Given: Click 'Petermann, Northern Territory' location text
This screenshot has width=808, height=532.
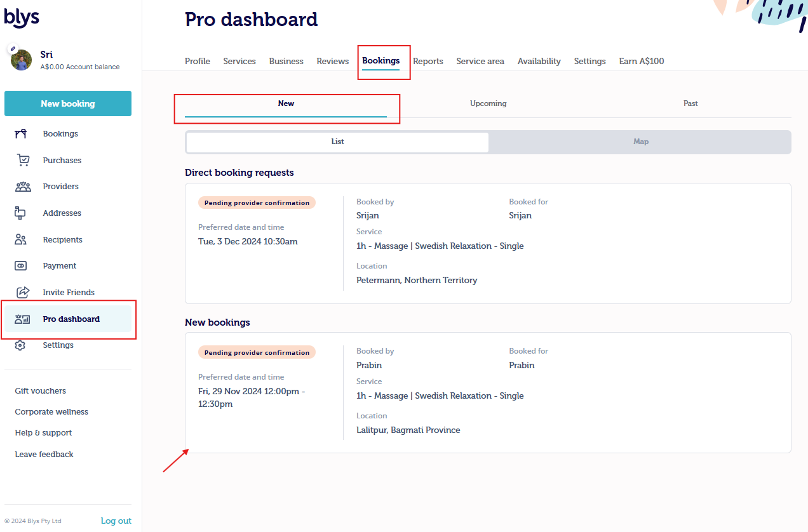Looking at the screenshot, I should 417,281.
